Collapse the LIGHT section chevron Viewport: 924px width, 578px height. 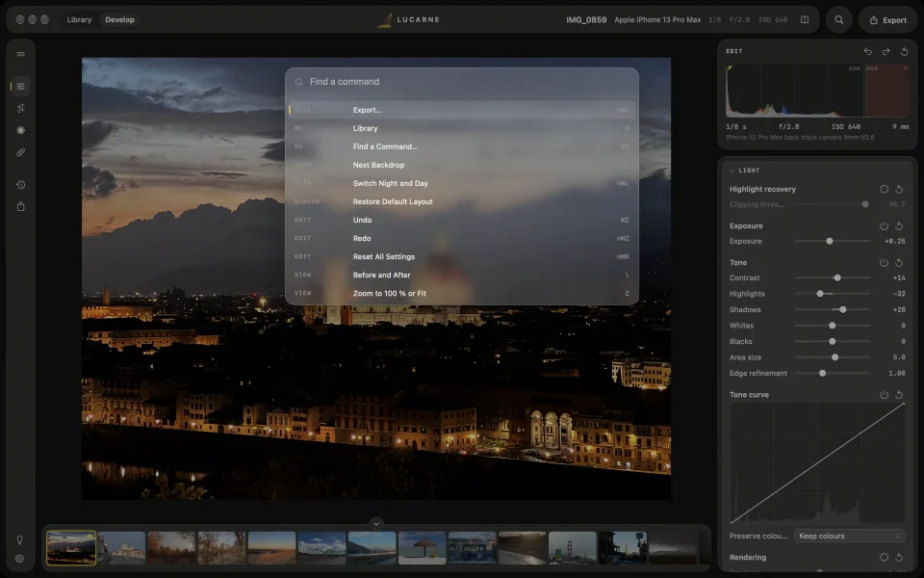pos(731,171)
